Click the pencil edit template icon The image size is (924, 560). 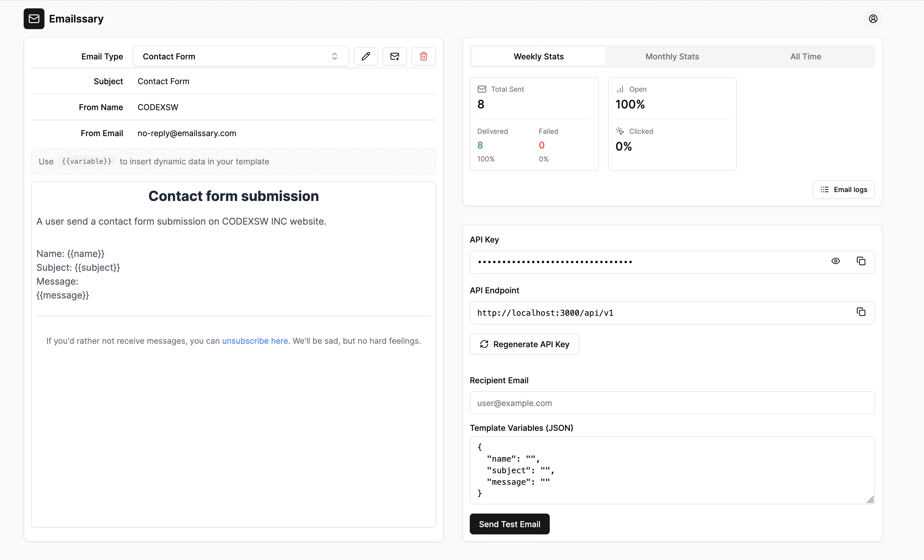point(366,56)
